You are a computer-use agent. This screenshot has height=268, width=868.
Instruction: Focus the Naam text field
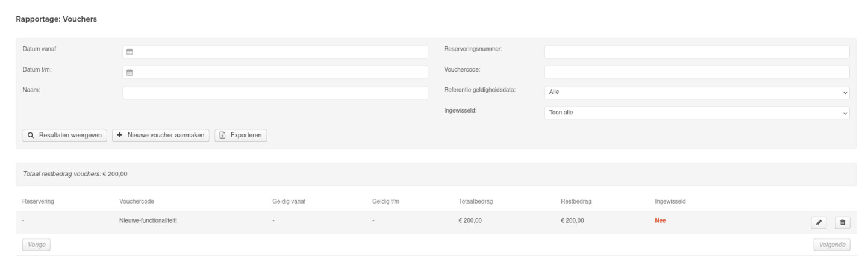click(275, 92)
